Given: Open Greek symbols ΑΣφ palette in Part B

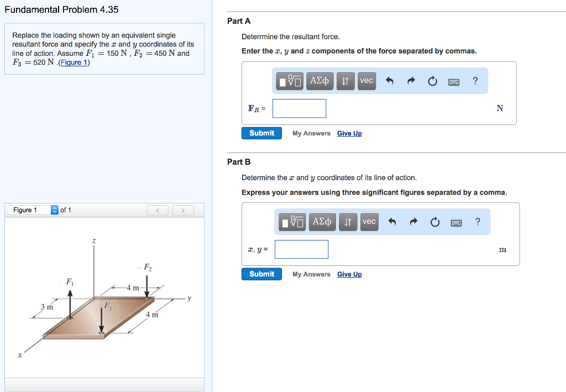Looking at the screenshot, I should pyautogui.click(x=322, y=222).
